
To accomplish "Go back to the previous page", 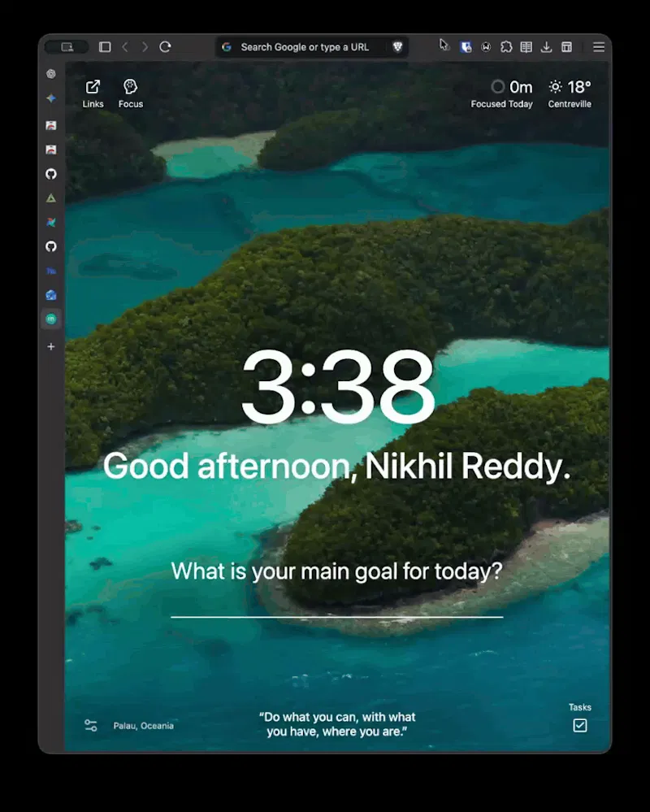I will pos(125,47).
